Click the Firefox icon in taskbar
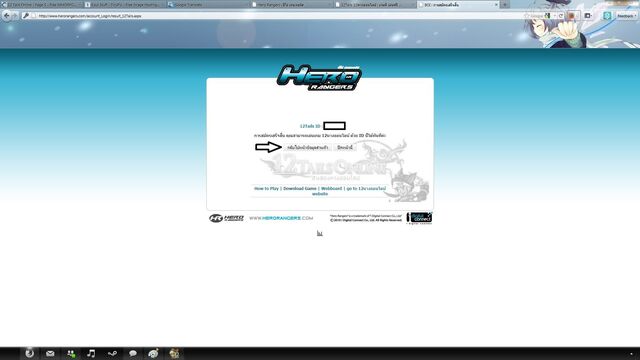 pos(29,353)
